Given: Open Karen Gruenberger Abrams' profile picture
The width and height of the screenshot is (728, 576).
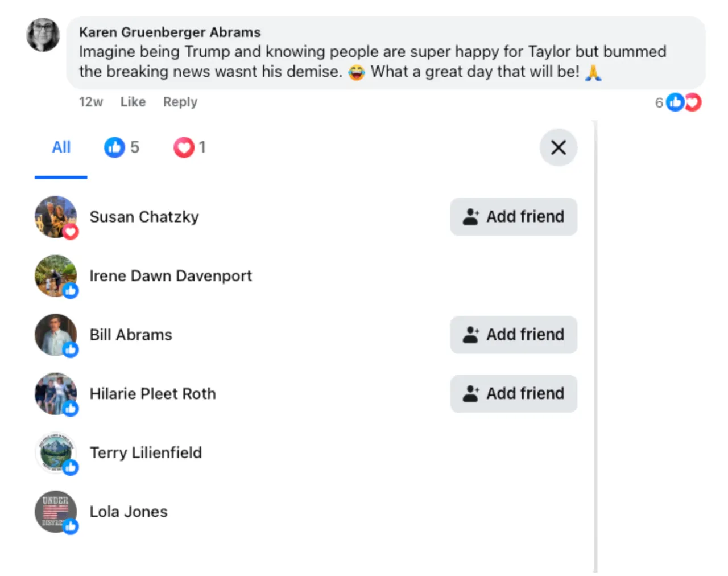Looking at the screenshot, I should (x=43, y=35).
